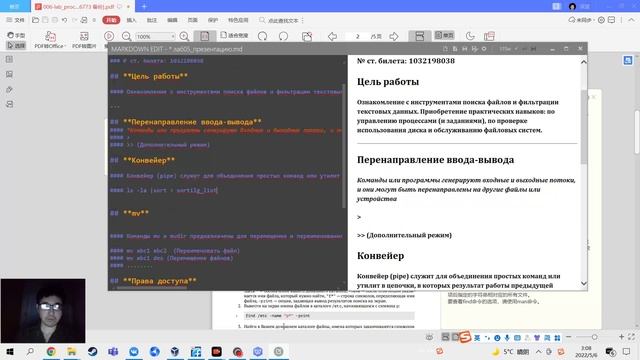This screenshot has width=640, height=360.
Task: Click the page number field showing 2
Action: click(x=357, y=36)
